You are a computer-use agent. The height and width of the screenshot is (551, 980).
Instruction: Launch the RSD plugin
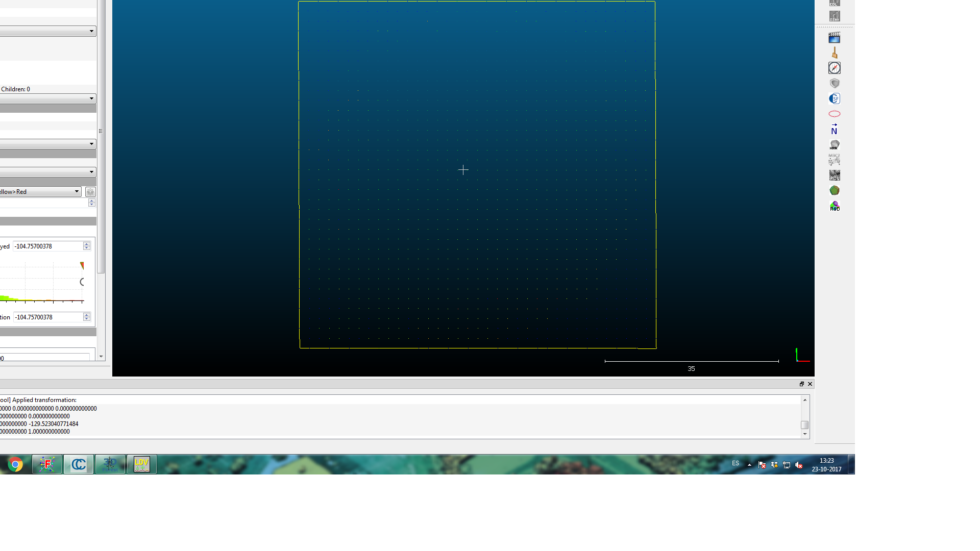(835, 206)
